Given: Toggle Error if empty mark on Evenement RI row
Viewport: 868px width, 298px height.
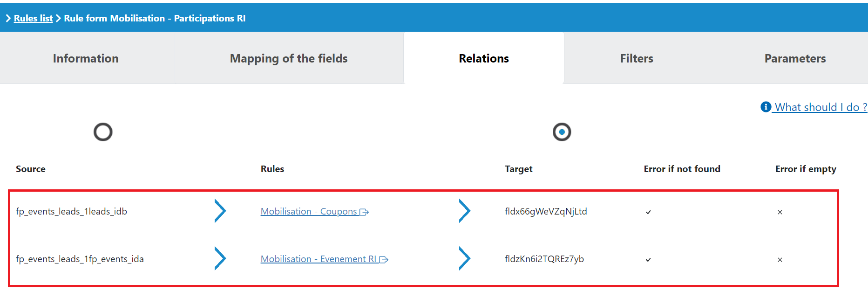Looking at the screenshot, I should coord(780,260).
